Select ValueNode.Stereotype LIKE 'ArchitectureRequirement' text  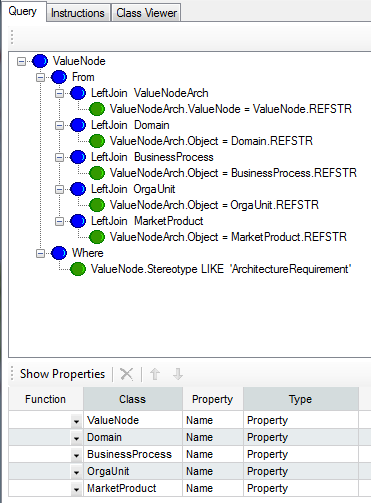(x=221, y=269)
